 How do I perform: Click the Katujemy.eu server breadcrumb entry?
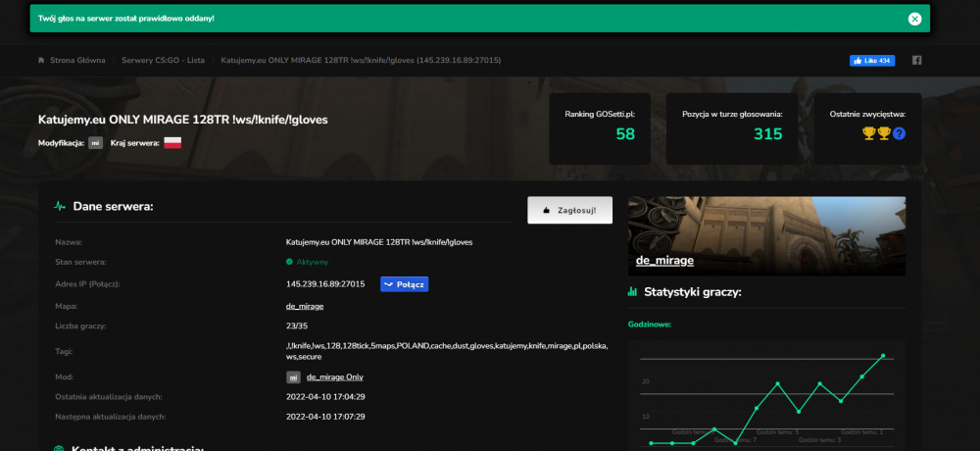click(x=361, y=61)
